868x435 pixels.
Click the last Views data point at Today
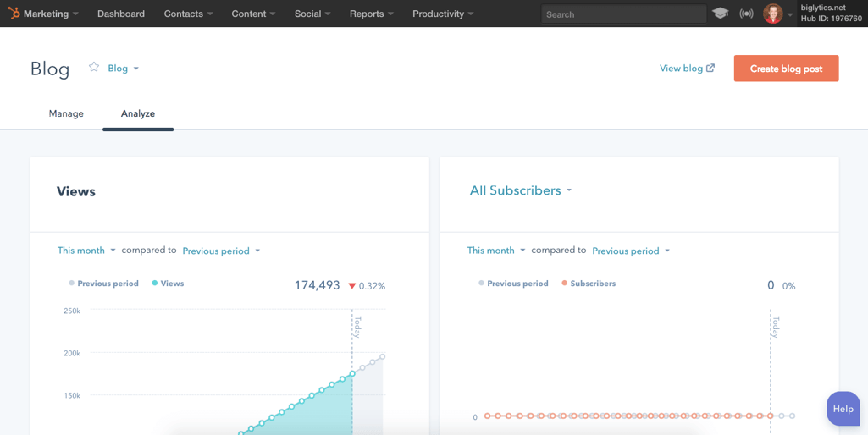pos(352,373)
